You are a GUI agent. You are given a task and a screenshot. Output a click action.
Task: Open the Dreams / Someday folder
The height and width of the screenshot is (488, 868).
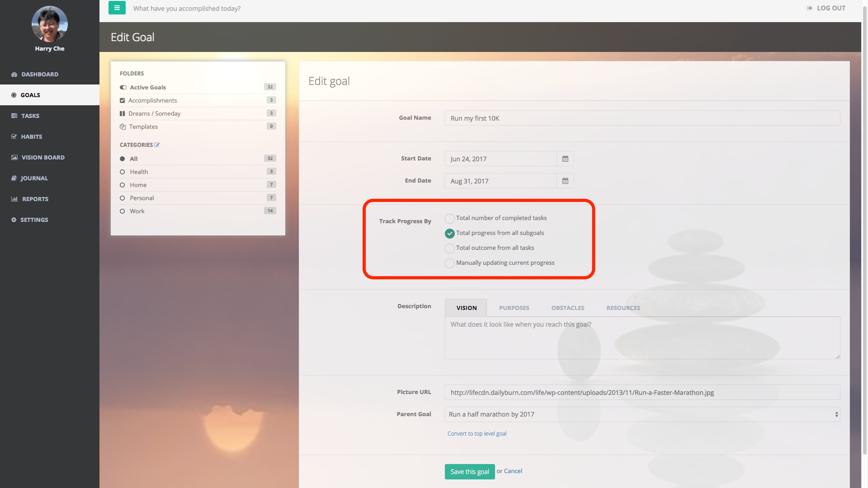[x=154, y=113]
